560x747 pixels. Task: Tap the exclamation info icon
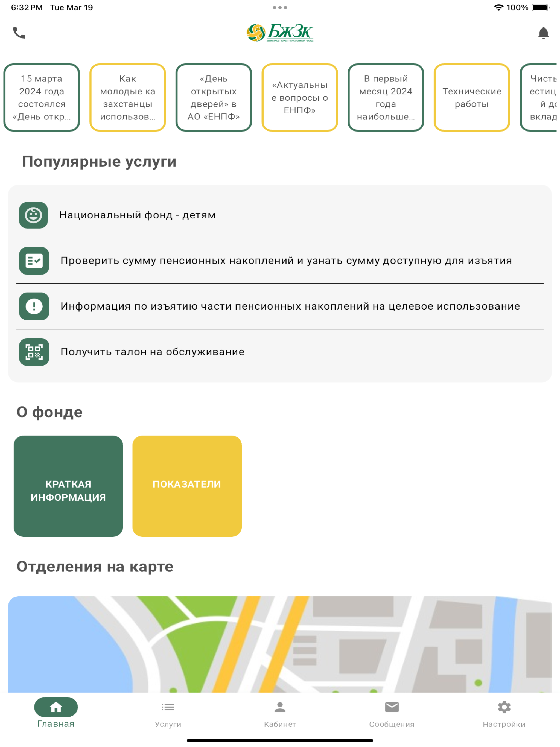coord(34,306)
